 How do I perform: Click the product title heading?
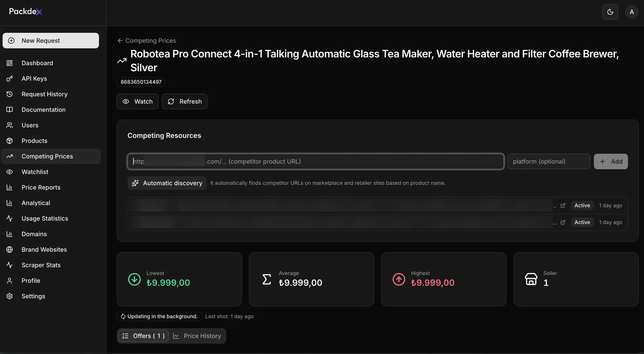point(374,61)
